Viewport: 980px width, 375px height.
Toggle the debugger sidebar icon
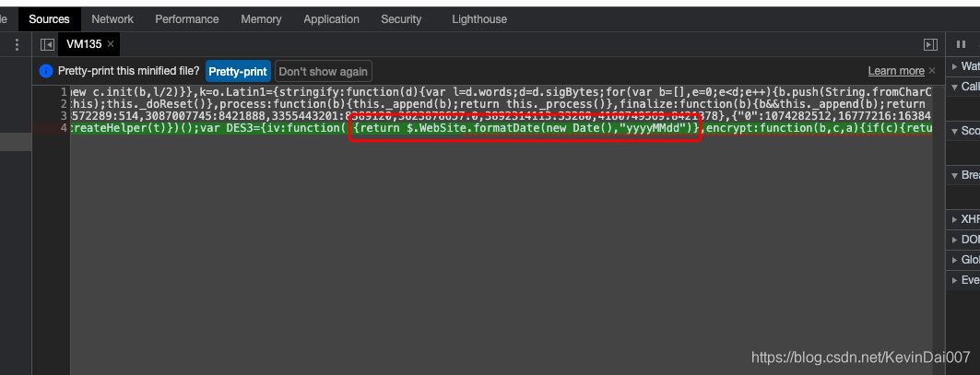pos(930,44)
